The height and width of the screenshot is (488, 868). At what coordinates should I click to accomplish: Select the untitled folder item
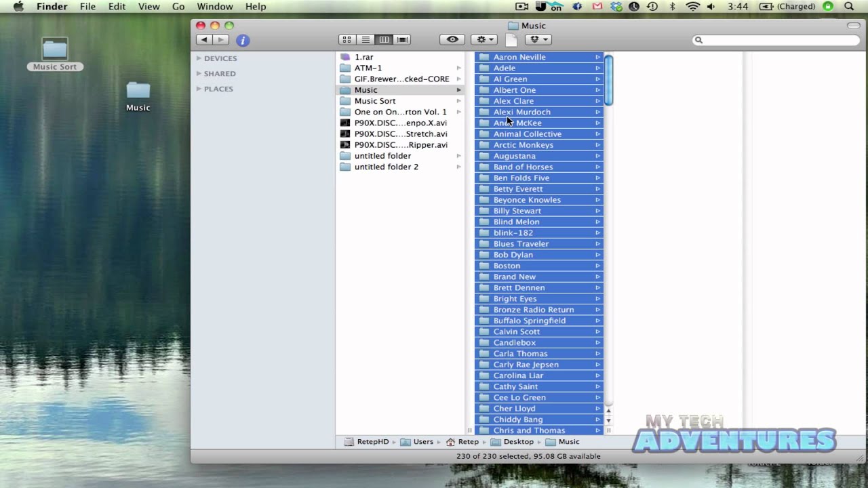pyautogui.click(x=400, y=156)
